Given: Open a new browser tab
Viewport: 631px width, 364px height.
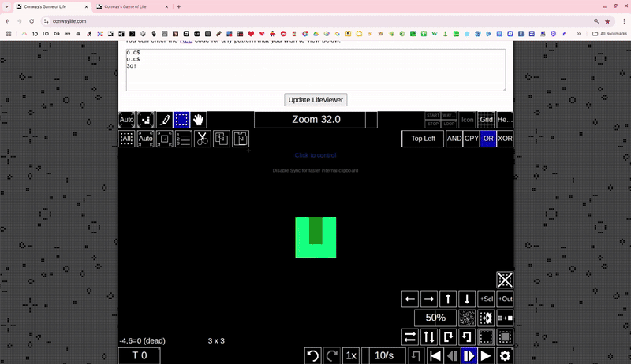Looking at the screenshot, I should [x=179, y=7].
